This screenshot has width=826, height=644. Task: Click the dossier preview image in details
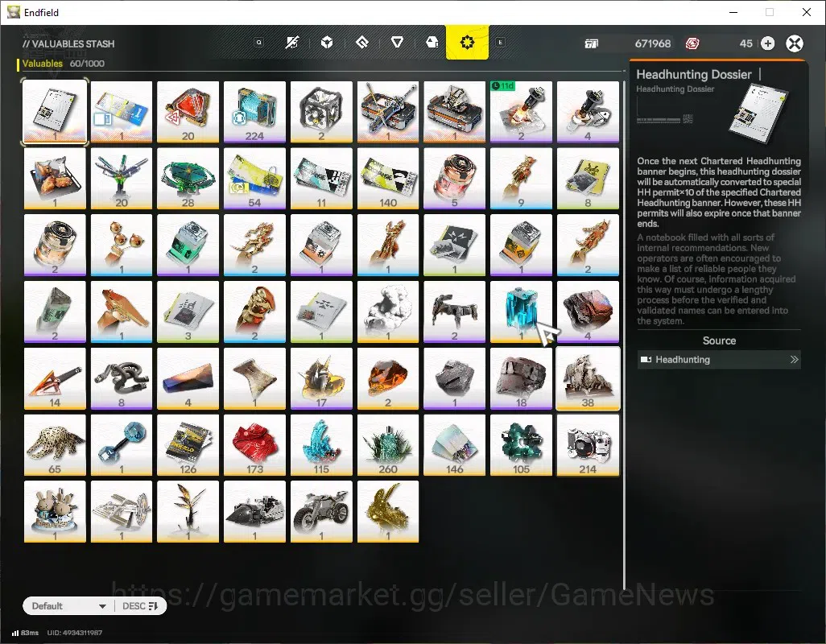pyautogui.click(x=758, y=114)
